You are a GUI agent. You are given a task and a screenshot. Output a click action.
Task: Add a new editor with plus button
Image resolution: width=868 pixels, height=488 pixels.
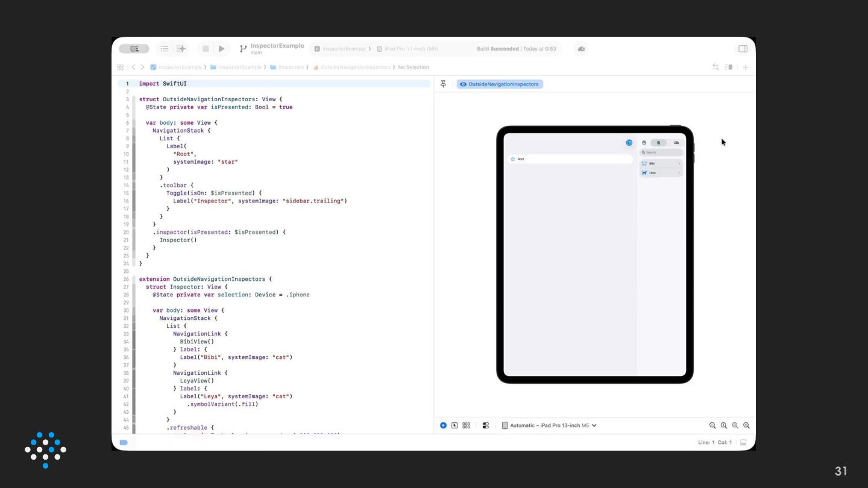(x=745, y=67)
